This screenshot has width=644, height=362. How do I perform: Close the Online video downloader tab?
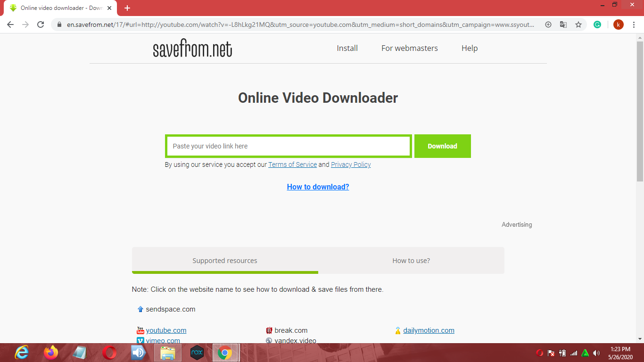pos(109,8)
